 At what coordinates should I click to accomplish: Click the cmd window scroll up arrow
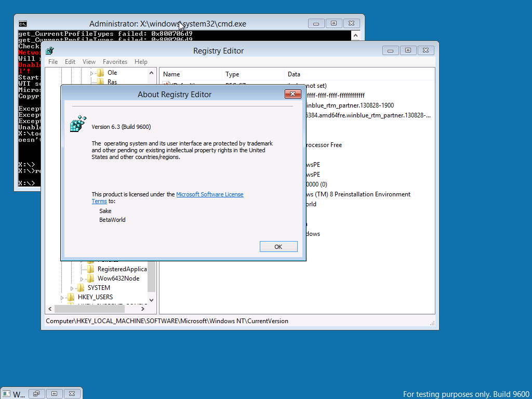pyautogui.click(x=355, y=35)
